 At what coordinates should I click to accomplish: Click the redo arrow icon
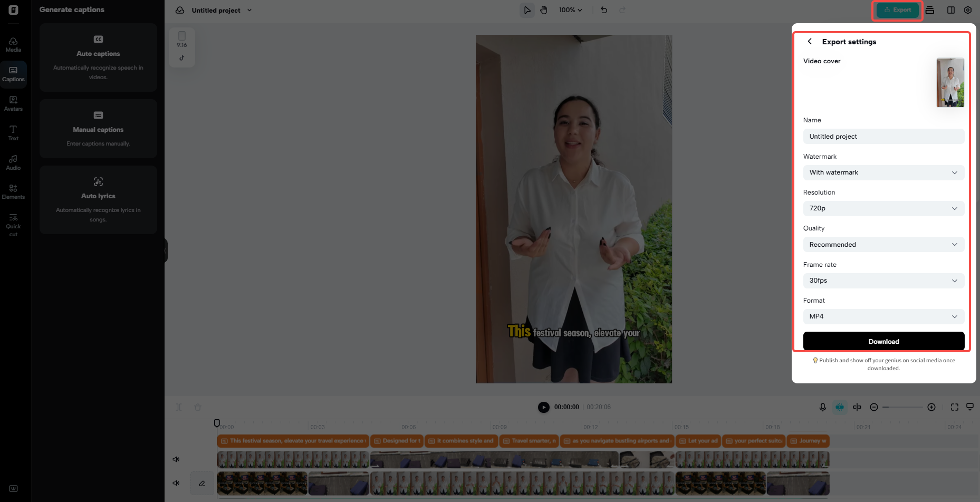(x=622, y=10)
